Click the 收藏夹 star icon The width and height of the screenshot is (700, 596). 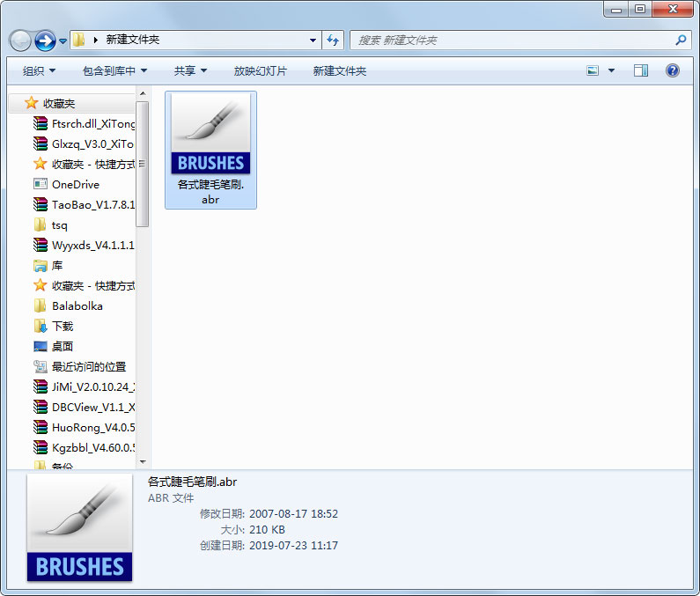[x=31, y=103]
